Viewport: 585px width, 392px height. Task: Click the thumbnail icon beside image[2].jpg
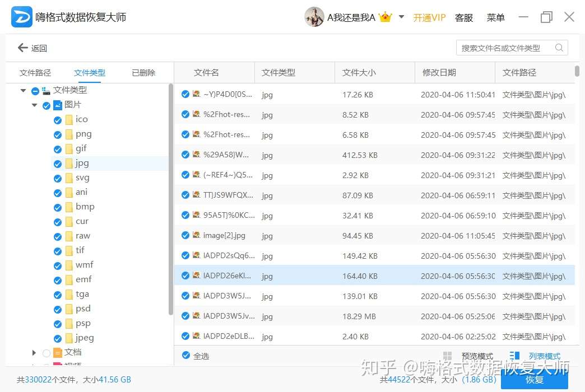(197, 235)
